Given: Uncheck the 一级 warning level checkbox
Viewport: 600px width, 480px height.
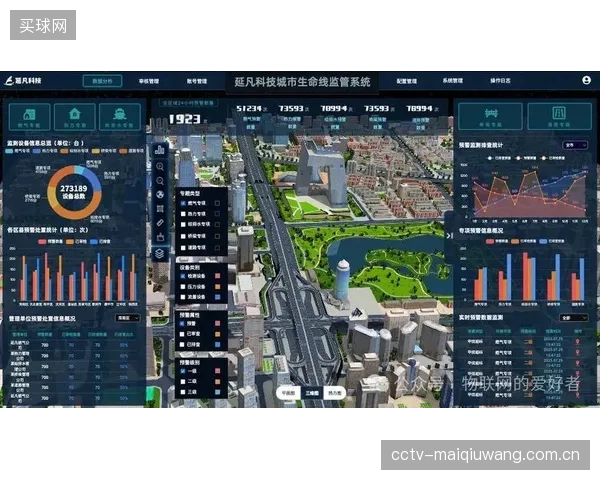Looking at the screenshot, I should coord(183,371).
